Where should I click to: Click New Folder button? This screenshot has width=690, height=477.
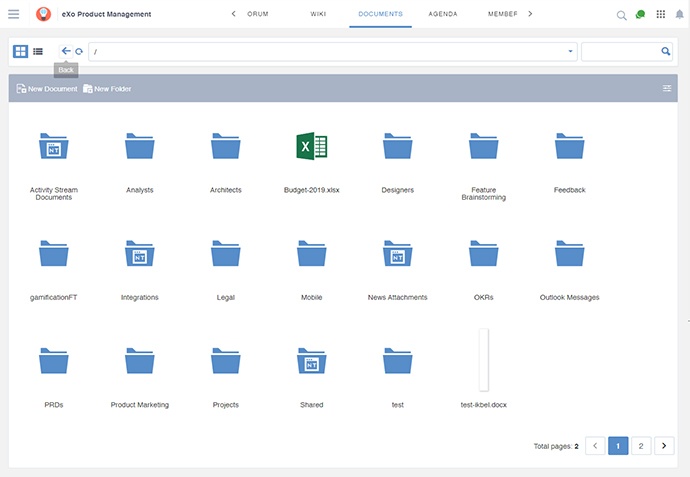[107, 89]
